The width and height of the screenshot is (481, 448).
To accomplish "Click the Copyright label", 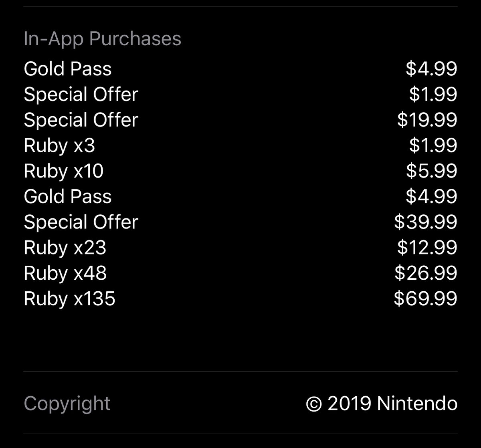I will (x=67, y=404).
